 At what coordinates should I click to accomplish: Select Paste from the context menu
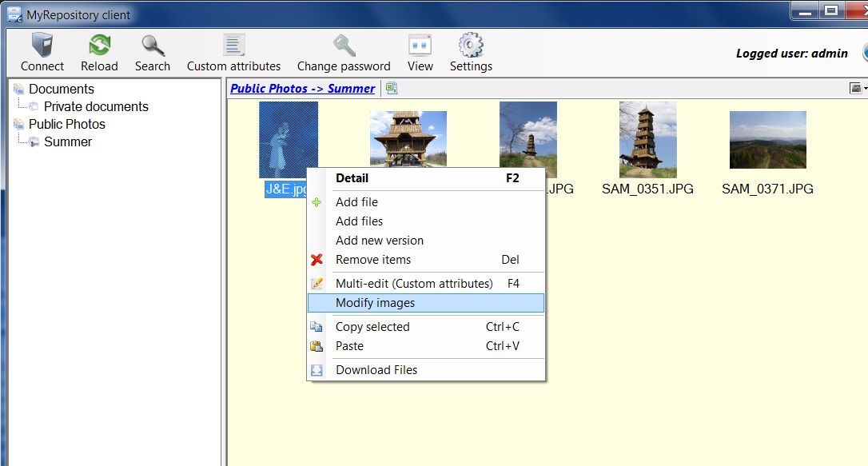(x=426, y=346)
